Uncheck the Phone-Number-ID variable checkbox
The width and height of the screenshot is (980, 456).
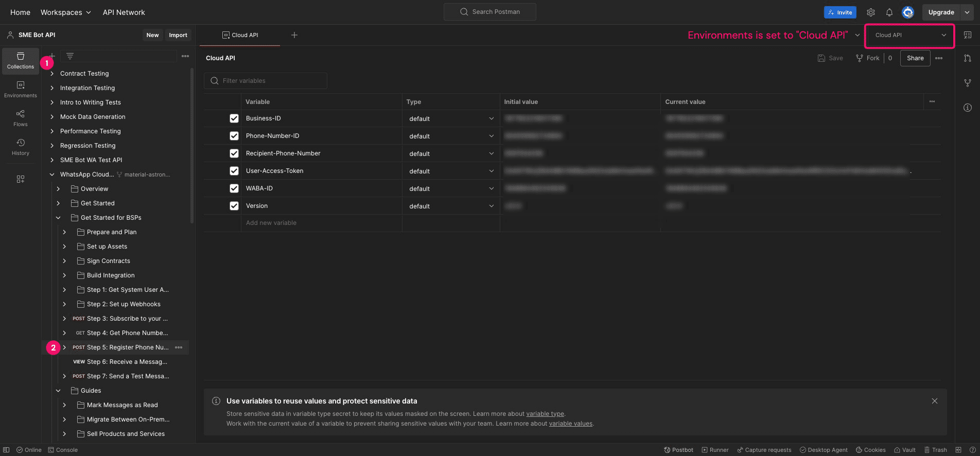pos(234,136)
